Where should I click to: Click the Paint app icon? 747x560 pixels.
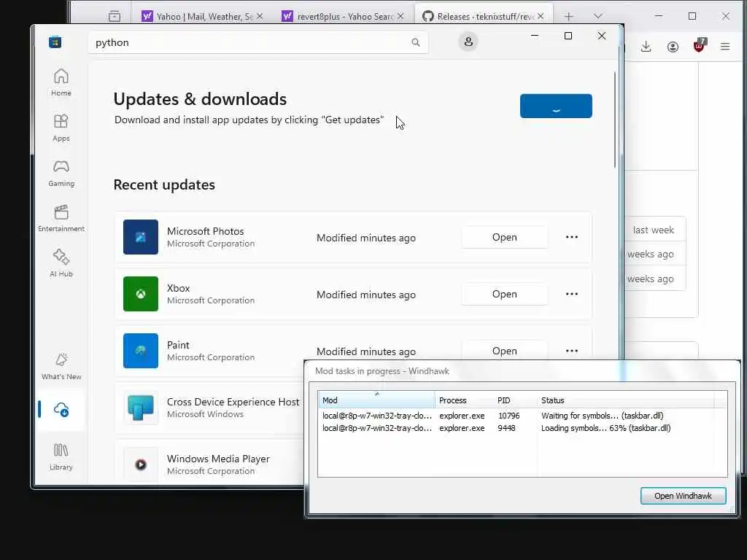141,351
